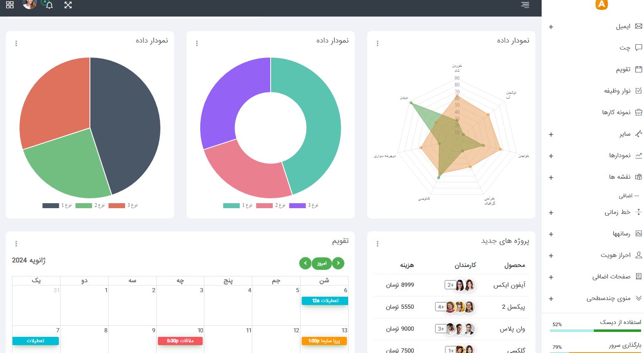Click the 8999 تومان cost cell

point(400,285)
